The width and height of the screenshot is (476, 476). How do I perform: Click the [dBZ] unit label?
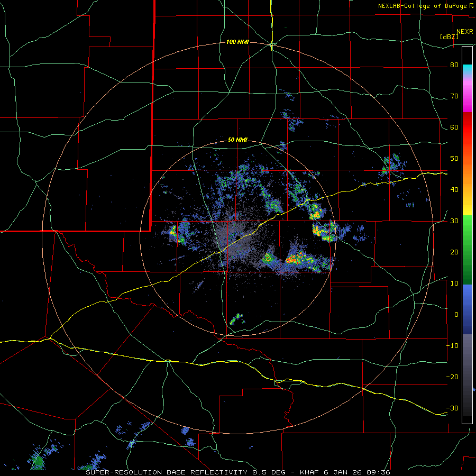point(449,36)
